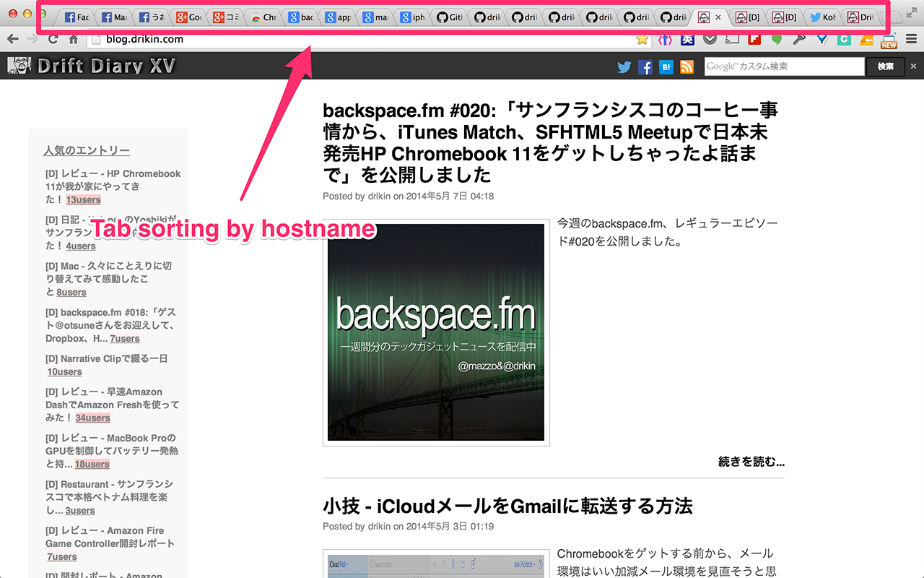924x578 pixels.
Task: Open the blog's Twitter icon link
Action: [624, 67]
